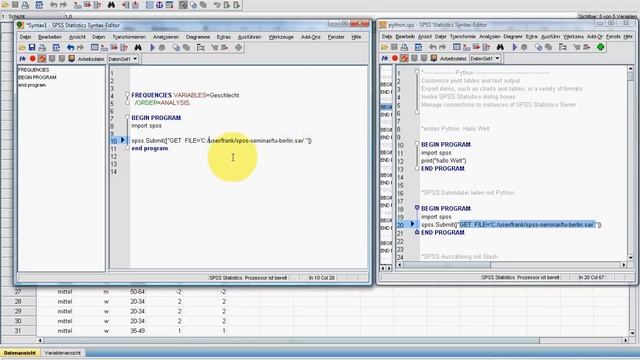Run selection play arrow in Syntax1

pyautogui.click(x=152, y=48)
